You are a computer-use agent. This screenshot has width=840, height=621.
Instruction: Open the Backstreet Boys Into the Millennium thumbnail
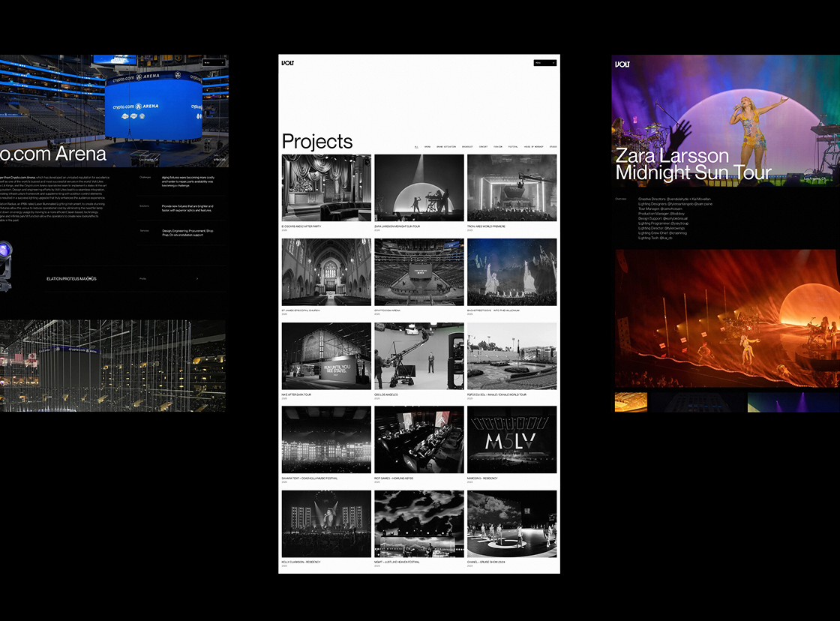pyautogui.click(x=511, y=272)
